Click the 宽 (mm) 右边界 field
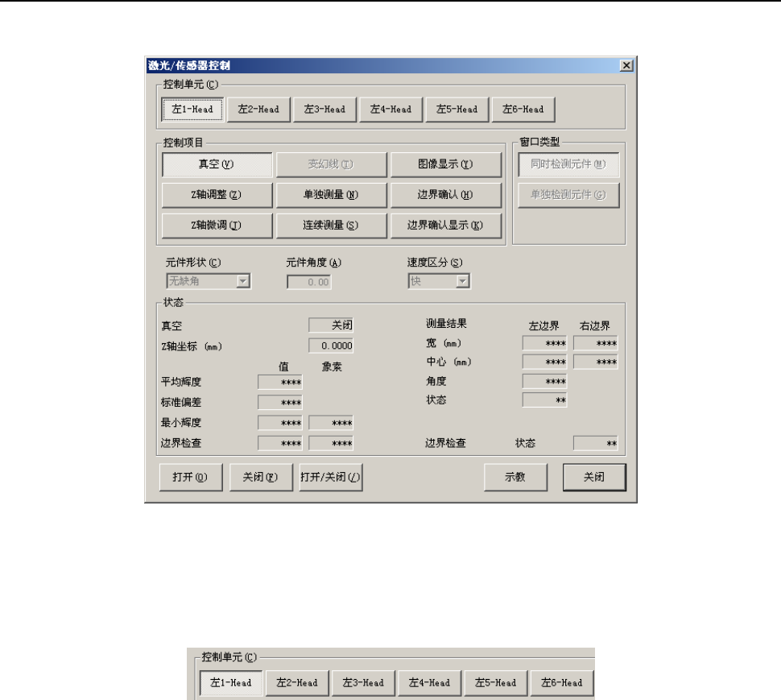The height and width of the screenshot is (700, 781). point(596,343)
